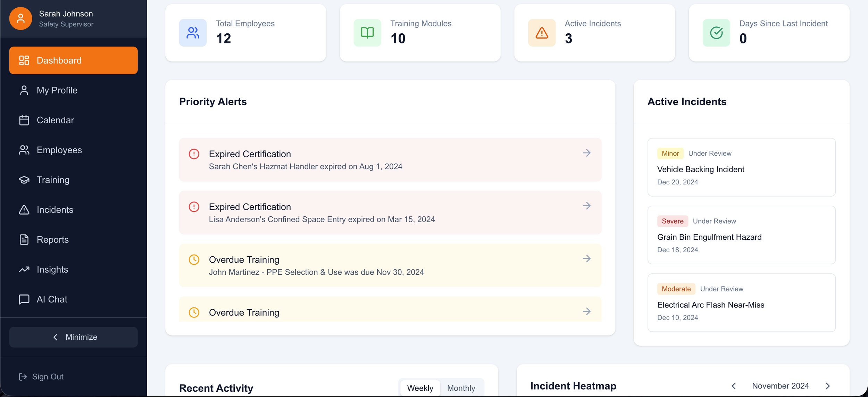Go to previous month in Incident Heatmap
Screen dimensions: 868x397
pos(733,386)
